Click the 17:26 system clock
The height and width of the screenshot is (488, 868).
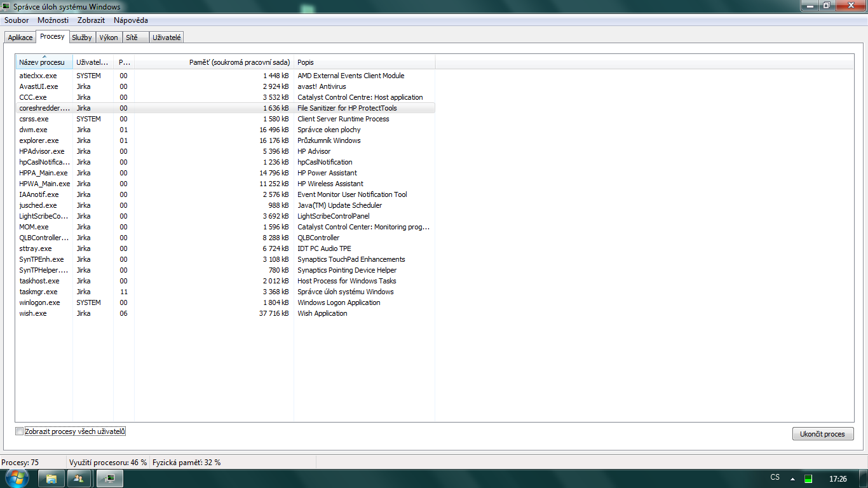click(x=837, y=478)
